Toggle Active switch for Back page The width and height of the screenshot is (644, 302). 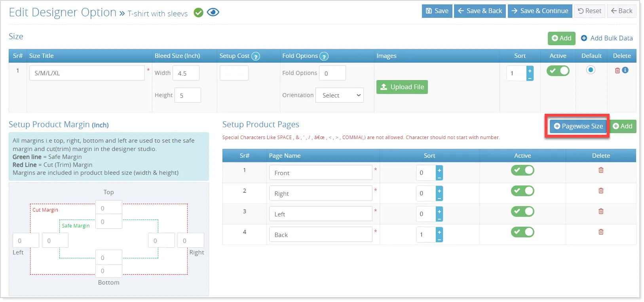(x=522, y=232)
